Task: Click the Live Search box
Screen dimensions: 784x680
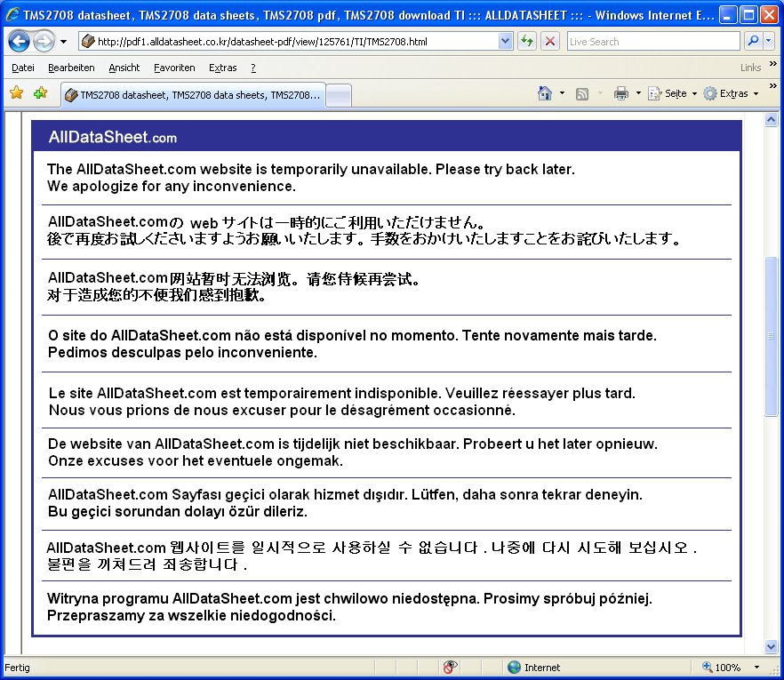Action: click(653, 42)
